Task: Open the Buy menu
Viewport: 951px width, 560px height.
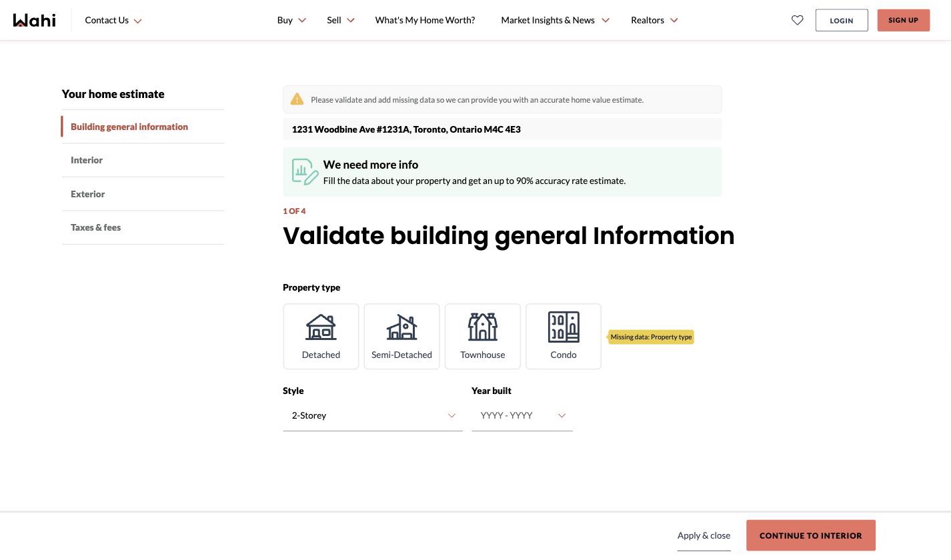Action: tap(291, 20)
